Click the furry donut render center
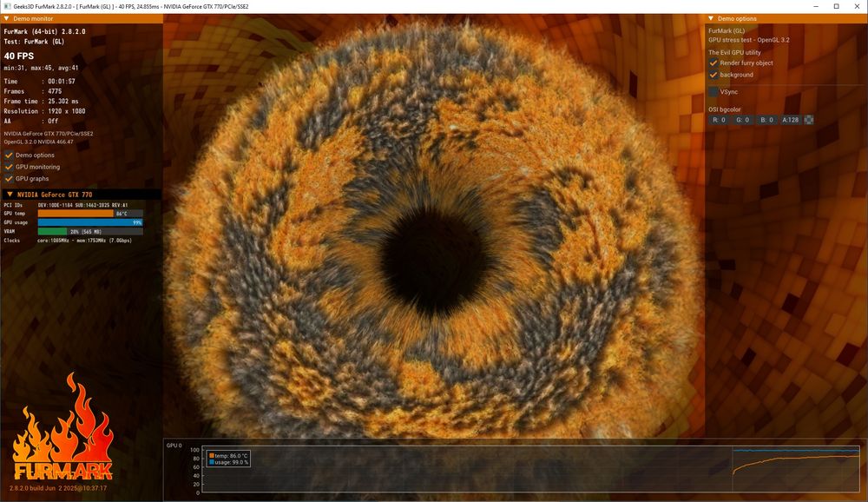 tap(434, 263)
